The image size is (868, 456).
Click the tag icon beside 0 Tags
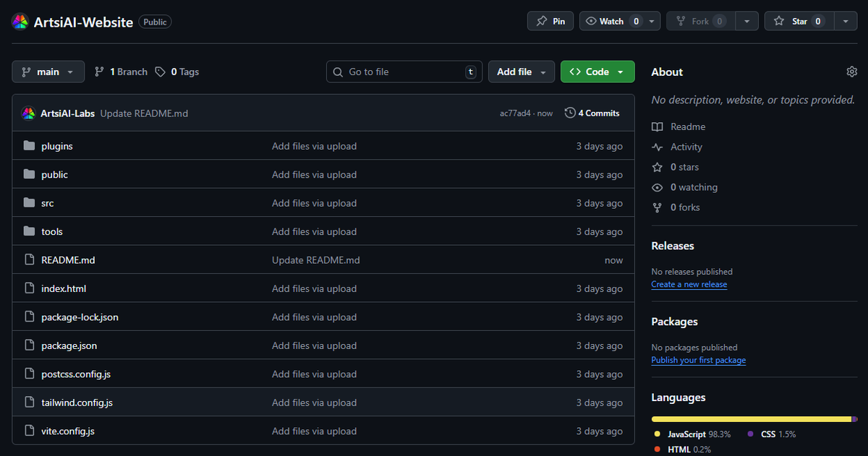click(x=160, y=72)
